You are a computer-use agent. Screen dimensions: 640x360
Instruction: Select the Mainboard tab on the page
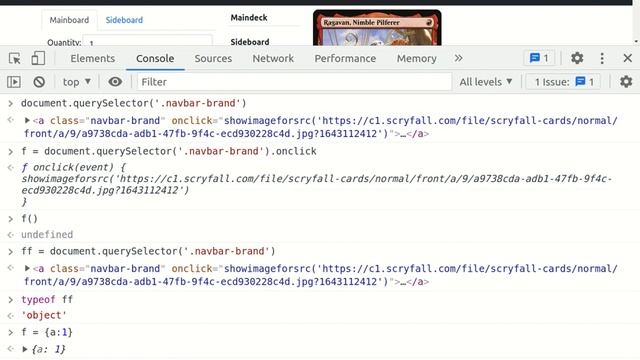click(69, 20)
